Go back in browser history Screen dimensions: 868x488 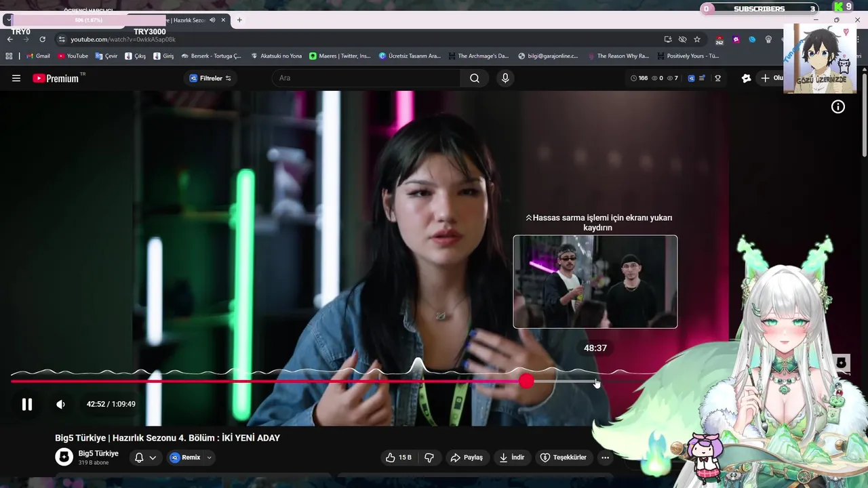click(x=10, y=39)
